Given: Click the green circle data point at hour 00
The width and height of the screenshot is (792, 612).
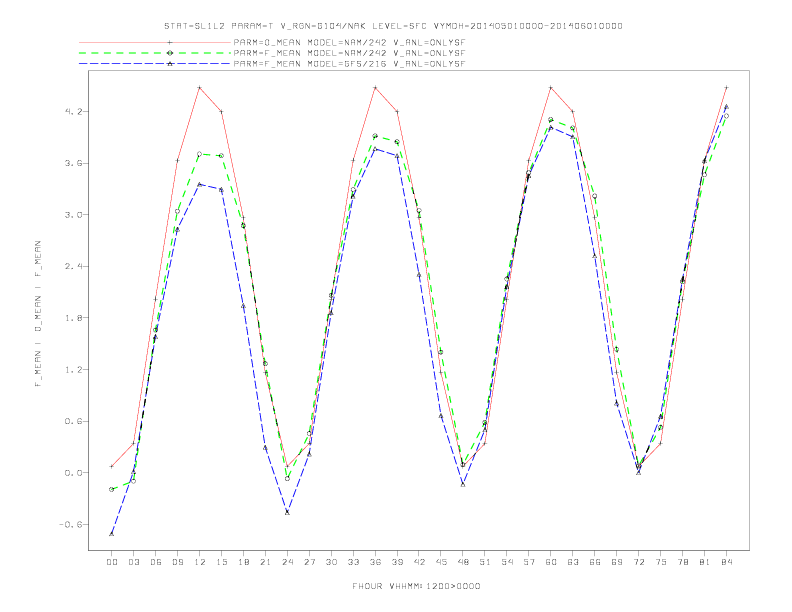Looking at the screenshot, I should 112,489.
